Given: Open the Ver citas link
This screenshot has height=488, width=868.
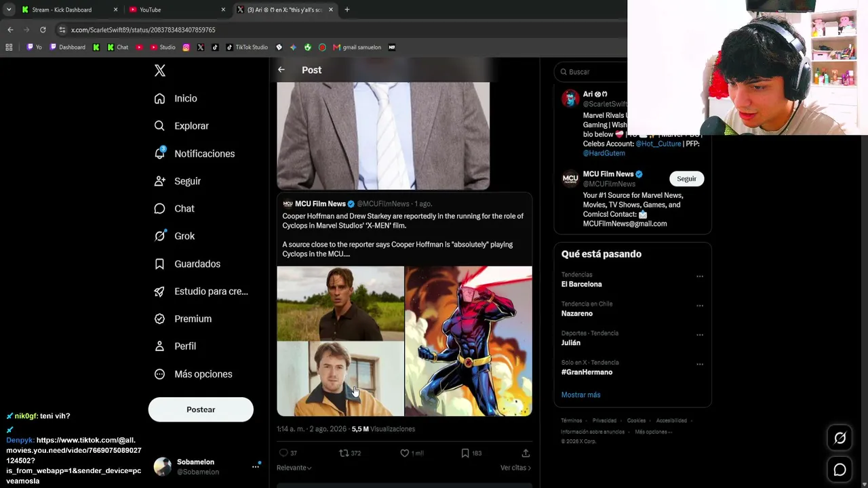Looking at the screenshot, I should [x=515, y=468].
